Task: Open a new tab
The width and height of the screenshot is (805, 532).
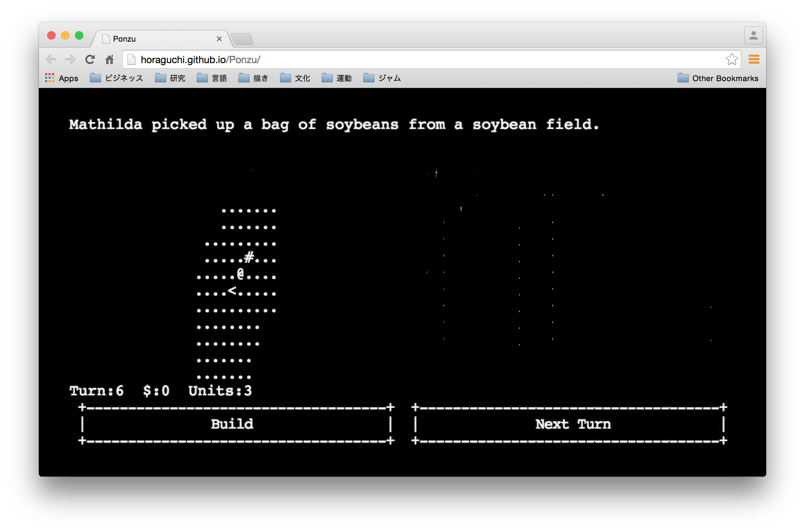Action: click(x=242, y=39)
